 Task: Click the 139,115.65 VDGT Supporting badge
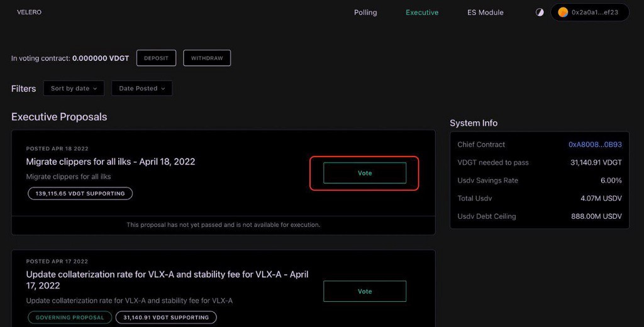tap(80, 194)
